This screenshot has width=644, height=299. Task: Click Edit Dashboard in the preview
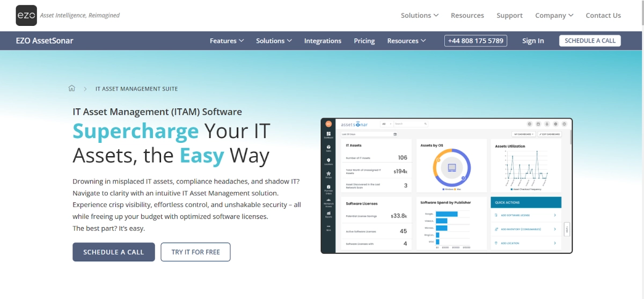coord(550,134)
